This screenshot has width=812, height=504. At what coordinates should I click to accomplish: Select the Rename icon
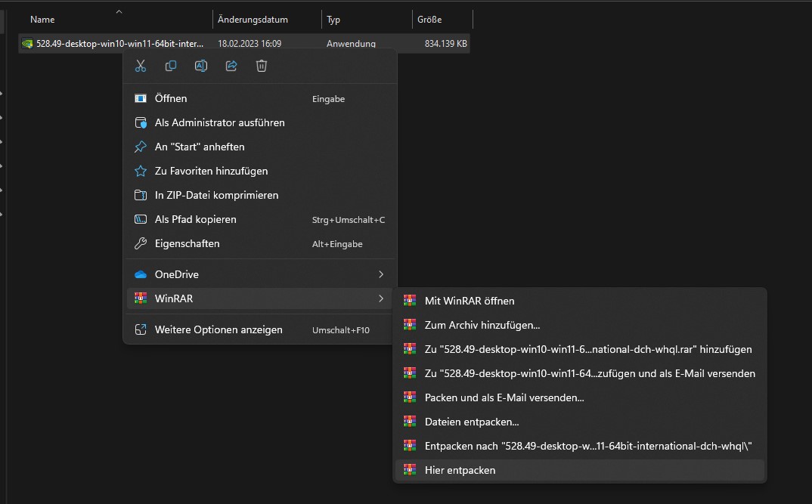[201, 66]
